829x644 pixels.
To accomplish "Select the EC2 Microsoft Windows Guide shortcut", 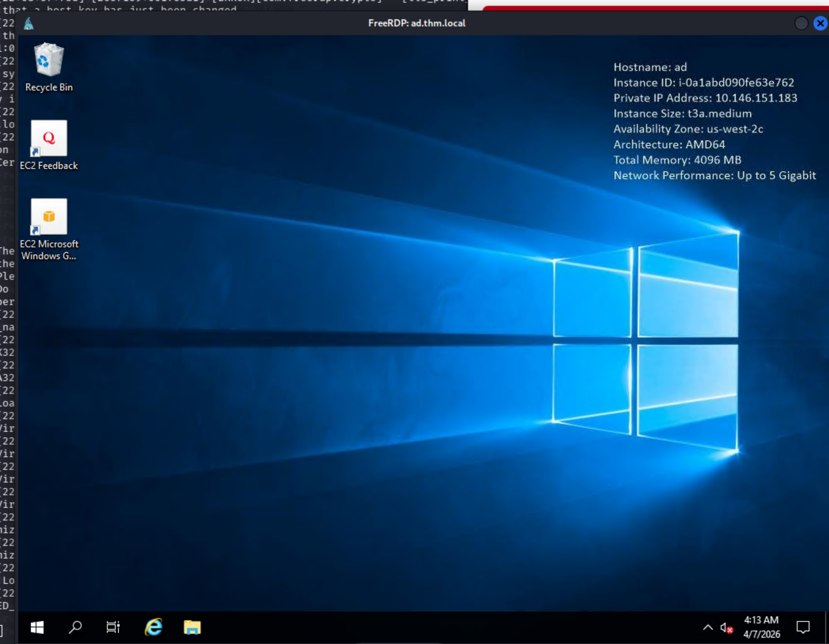I will (x=49, y=229).
